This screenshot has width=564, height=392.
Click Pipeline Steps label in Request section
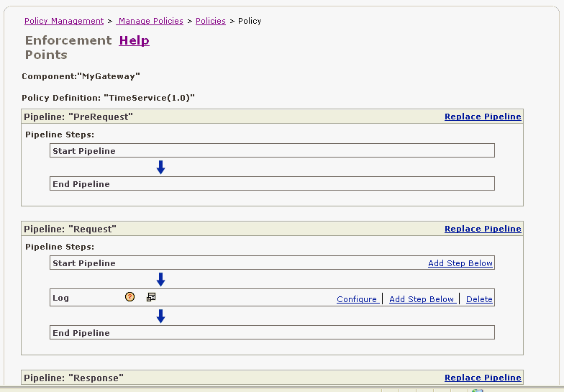(60, 247)
